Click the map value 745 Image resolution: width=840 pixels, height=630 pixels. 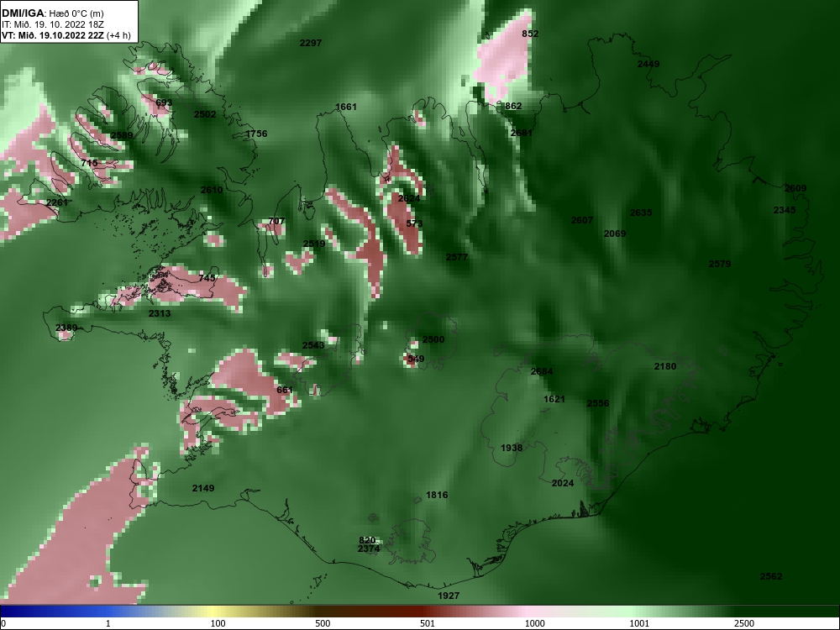pos(207,278)
